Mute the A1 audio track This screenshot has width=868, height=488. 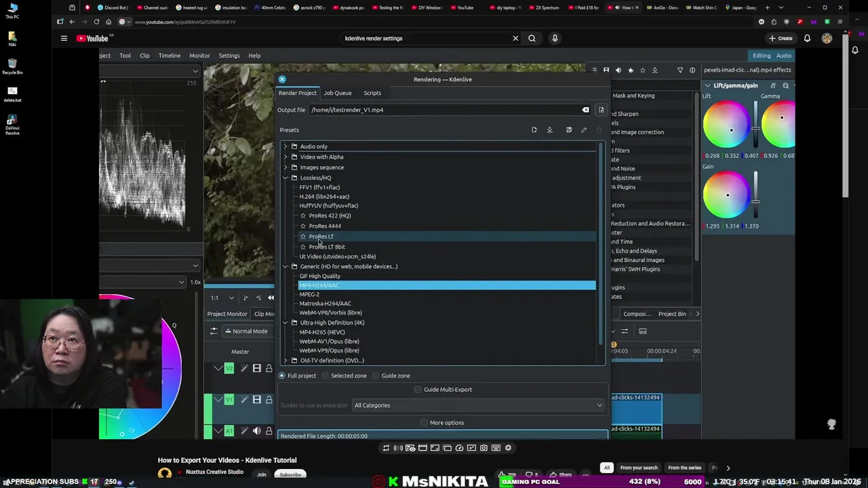point(257,430)
